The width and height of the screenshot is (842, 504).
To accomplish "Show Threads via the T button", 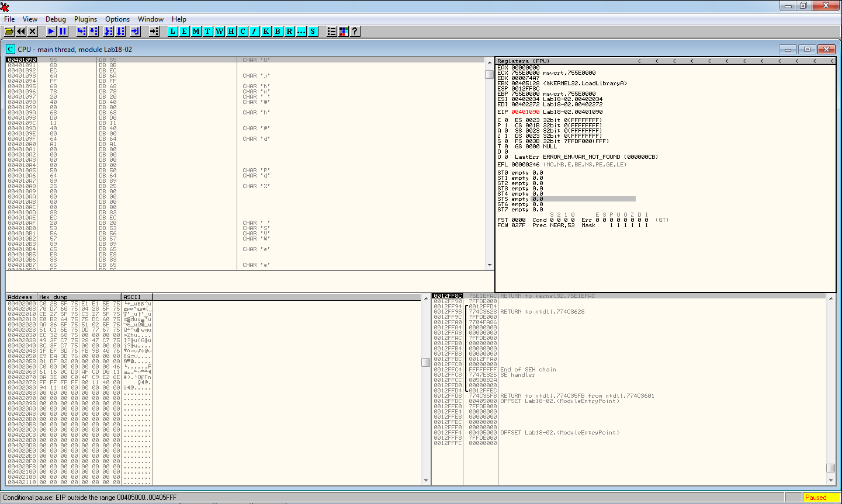I will point(208,32).
